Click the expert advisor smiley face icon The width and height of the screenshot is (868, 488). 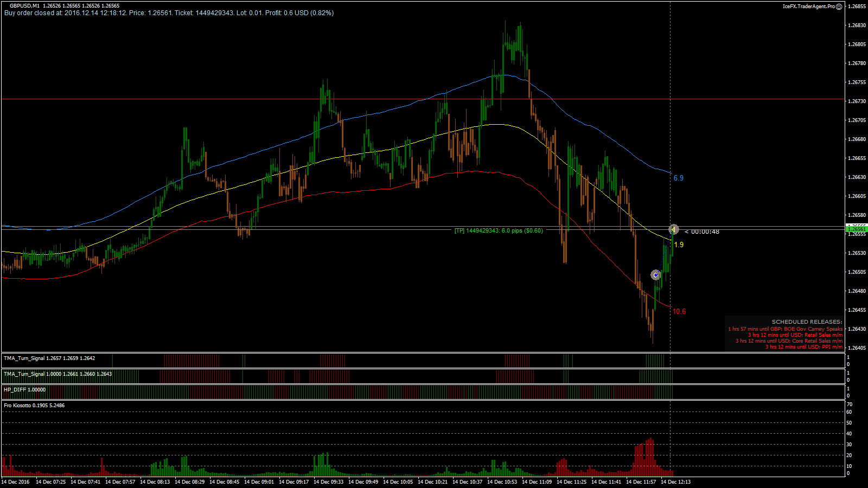(839, 7)
